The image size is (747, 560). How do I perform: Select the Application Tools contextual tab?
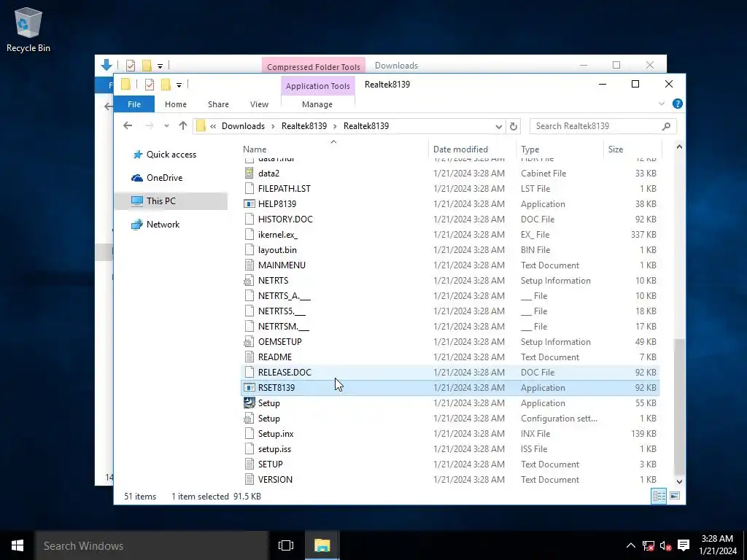(318, 86)
